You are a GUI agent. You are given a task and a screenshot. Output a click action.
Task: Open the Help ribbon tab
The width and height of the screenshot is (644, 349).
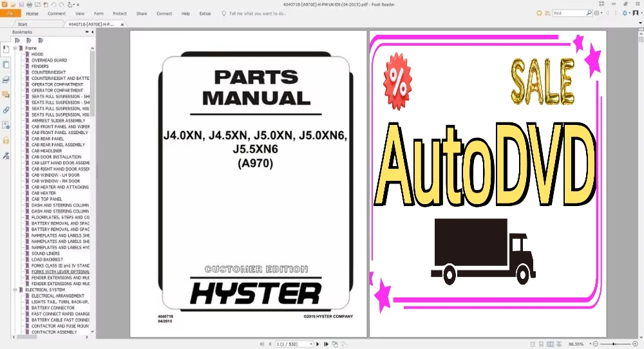tap(185, 14)
